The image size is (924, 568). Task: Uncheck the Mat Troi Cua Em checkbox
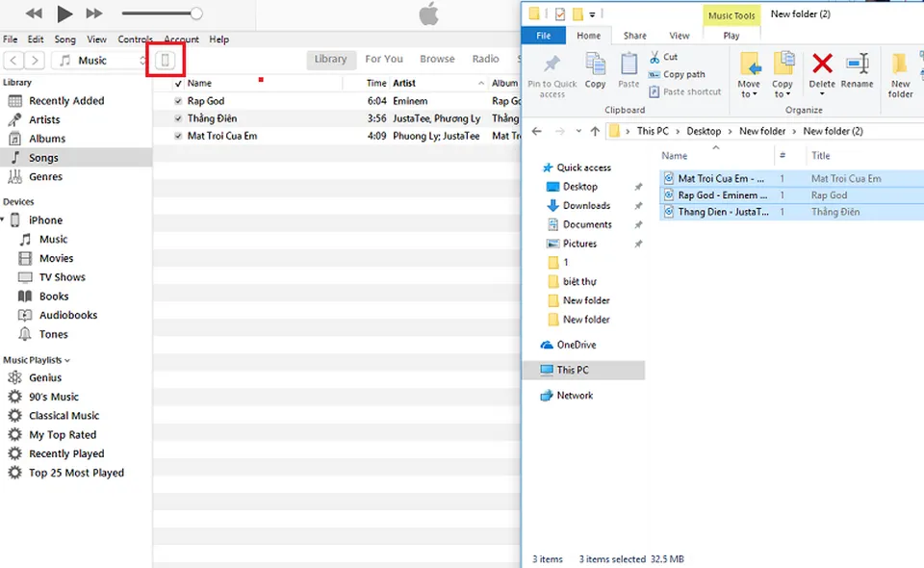click(177, 136)
